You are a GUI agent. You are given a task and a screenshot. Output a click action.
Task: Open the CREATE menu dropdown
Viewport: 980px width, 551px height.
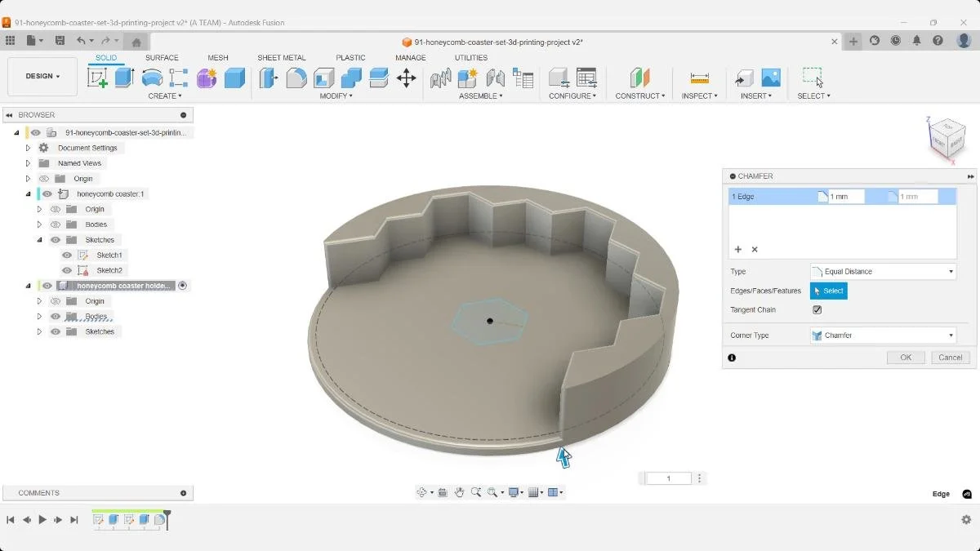point(165,96)
